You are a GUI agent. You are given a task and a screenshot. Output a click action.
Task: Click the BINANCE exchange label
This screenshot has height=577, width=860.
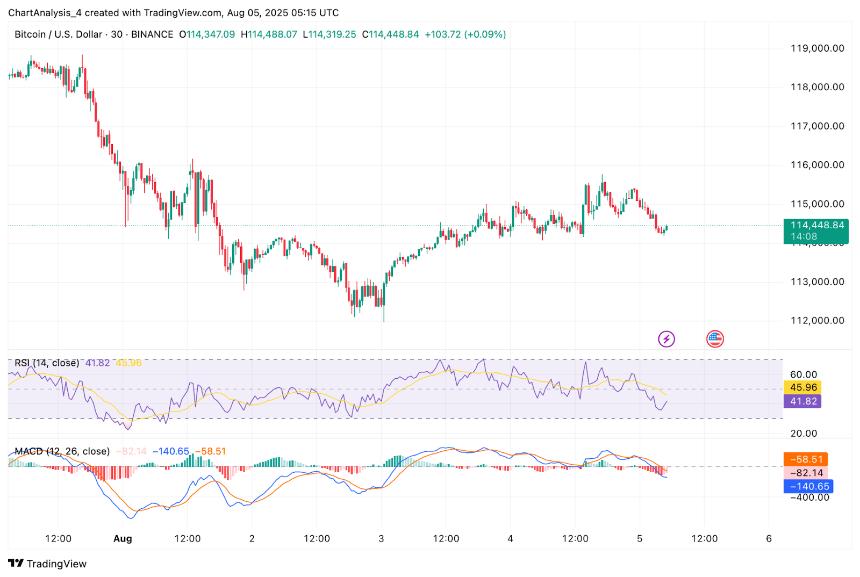152,33
